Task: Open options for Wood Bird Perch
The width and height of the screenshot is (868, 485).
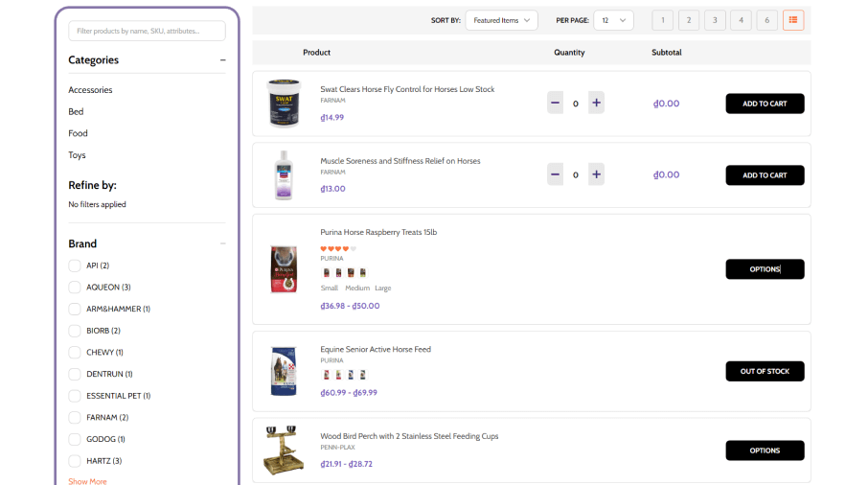Action: pos(765,450)
